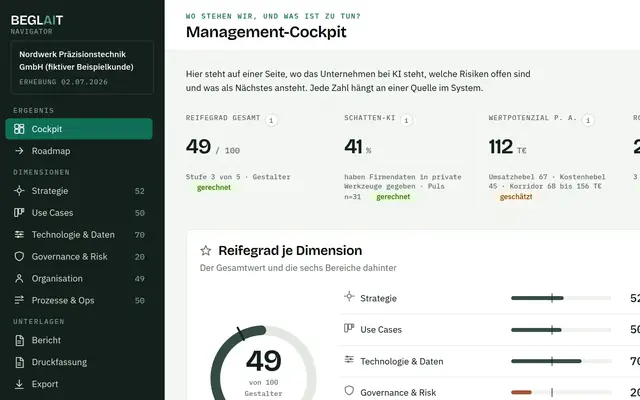
Task: Show info for Wertpotenzial p. a.
Action: [x=588, y=120]
